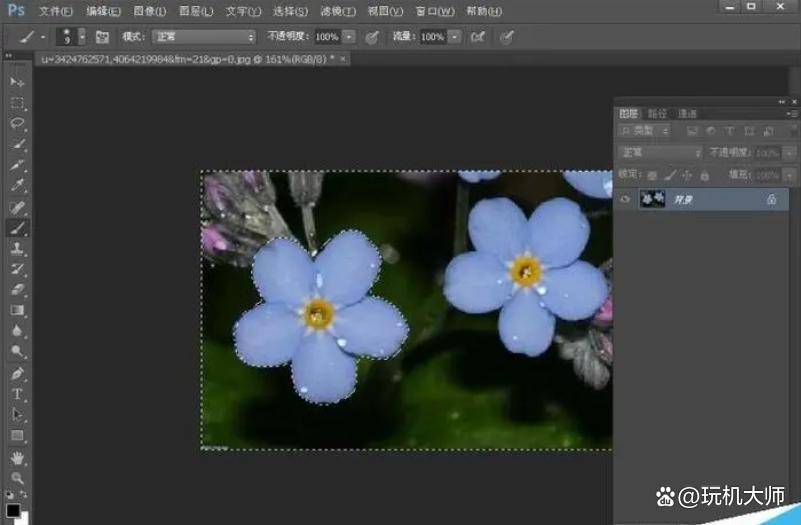Select the Crop tool
Viewport: 801px width, 525px height.
[17, 165]
